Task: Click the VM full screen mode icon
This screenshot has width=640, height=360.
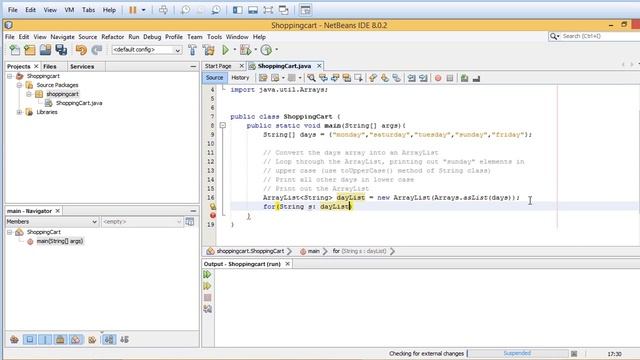Action: [268, 10]
